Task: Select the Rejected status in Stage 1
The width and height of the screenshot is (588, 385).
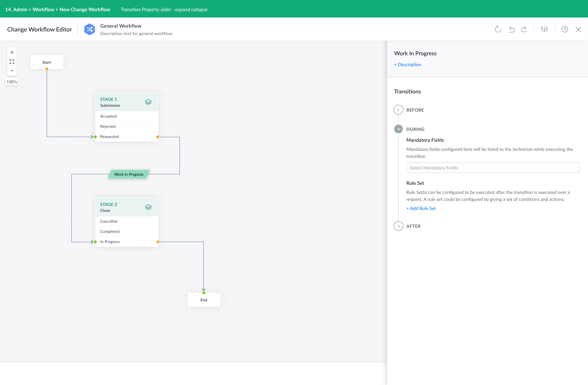Action: pos(127,126)
